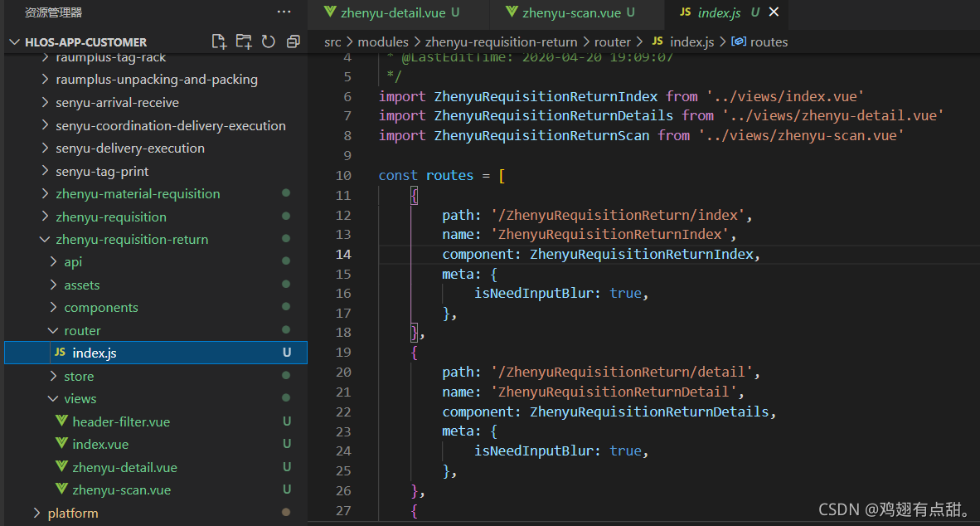The height and width of the screenshot is (526, 980).
Task: Expand senyu-arrival-receive folder
Action: pos(117,103)
